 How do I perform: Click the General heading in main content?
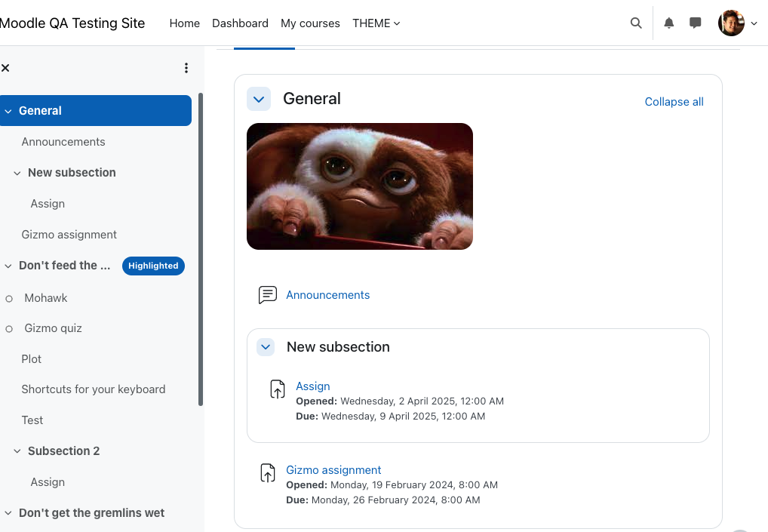point(312,98)
